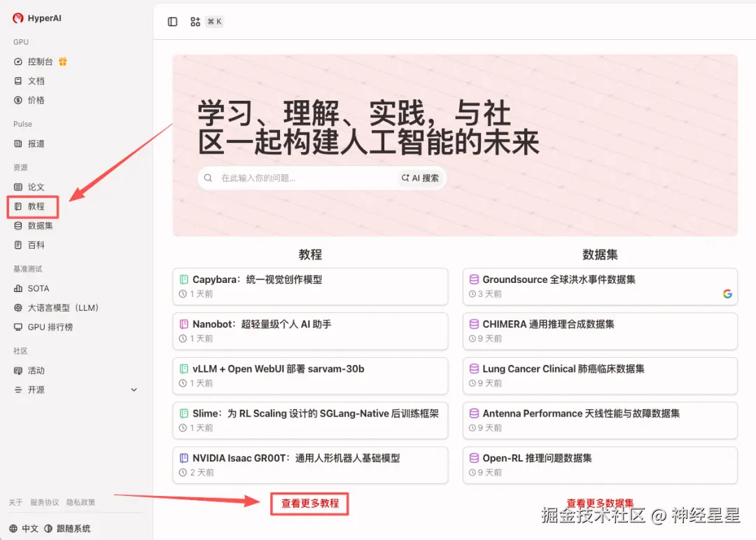This screenshot has height=540, width=756.
Task: Switch theme via 跟随系统 toggle at bottom
Action: (74, 528)
